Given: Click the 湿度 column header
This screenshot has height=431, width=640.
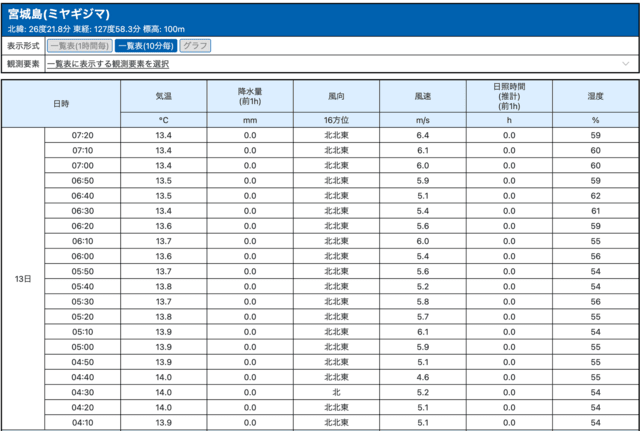Looking at the screenshot, I should [x=595, y=96].
